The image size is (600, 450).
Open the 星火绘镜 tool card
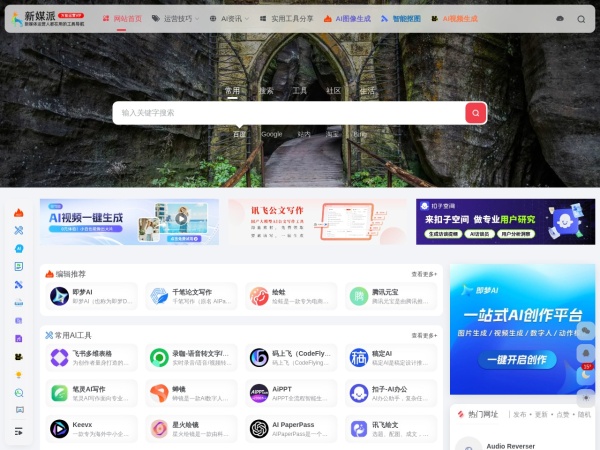tap(191, 429)
